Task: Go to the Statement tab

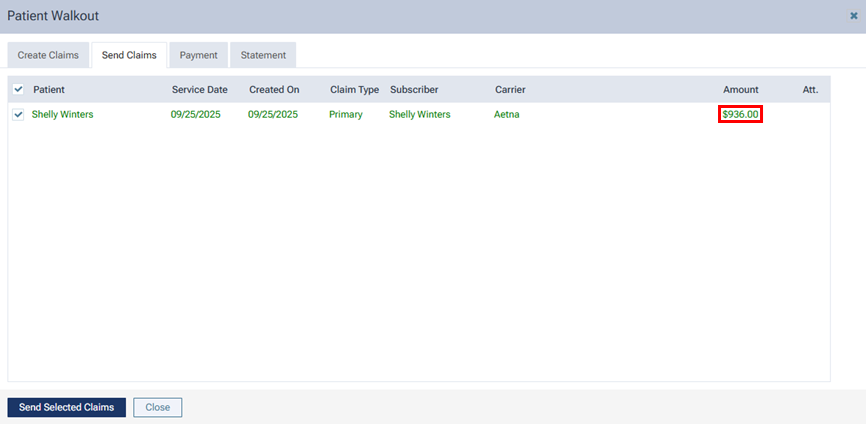Action: 263,55
